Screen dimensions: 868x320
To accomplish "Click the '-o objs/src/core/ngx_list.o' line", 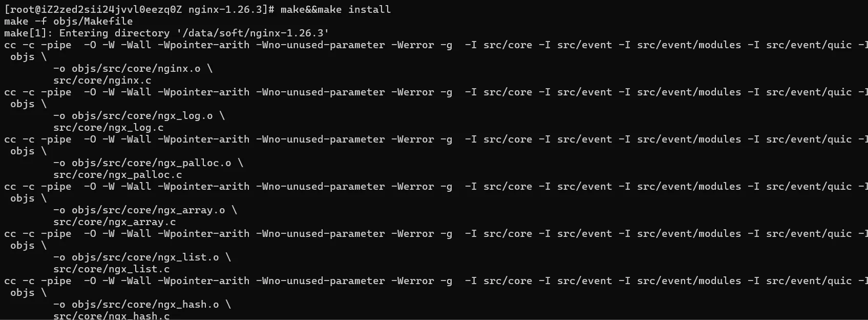I will pos(142,257).
